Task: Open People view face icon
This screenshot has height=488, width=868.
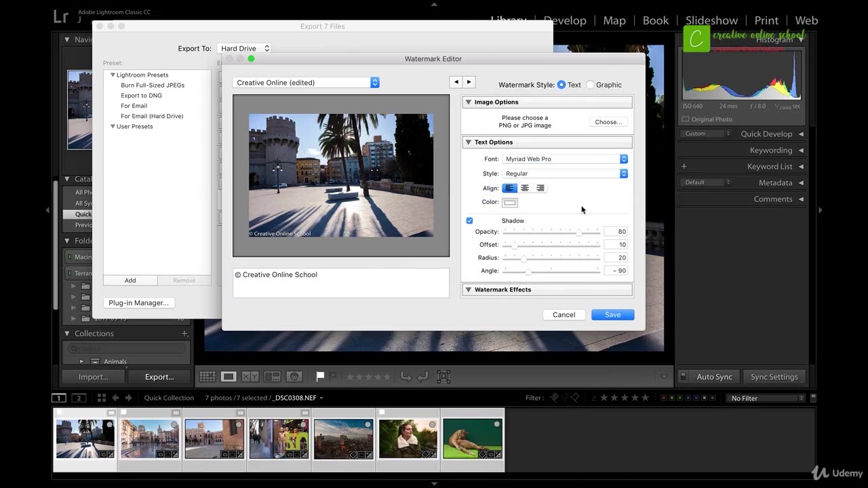Action: (x=294, y=376)
